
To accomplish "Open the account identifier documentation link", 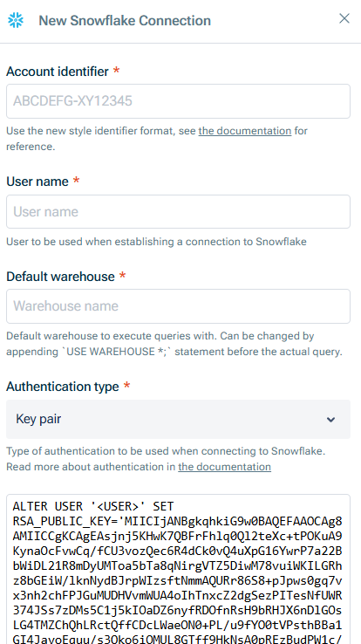I will [245, 131].
